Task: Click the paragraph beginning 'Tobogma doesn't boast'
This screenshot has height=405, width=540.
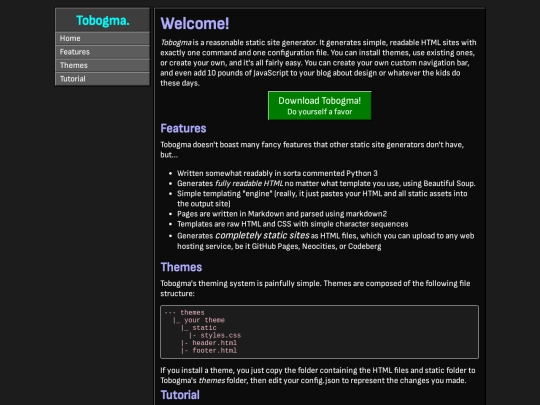Action: click(x=312, y=150)
